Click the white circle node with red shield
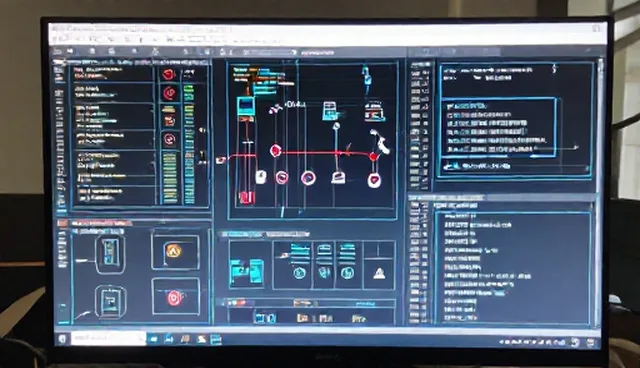Screen dimensions: 640x368 click(x=374, y=180)
